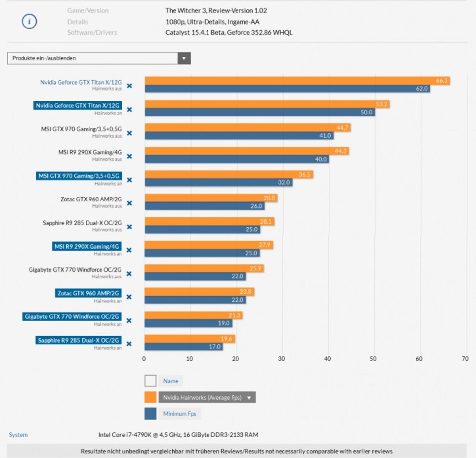Select Gigabyte GTX 770 Windforce Hairworks aus label
The height and width of the screenshot is (458, 476).
(75, 270)
